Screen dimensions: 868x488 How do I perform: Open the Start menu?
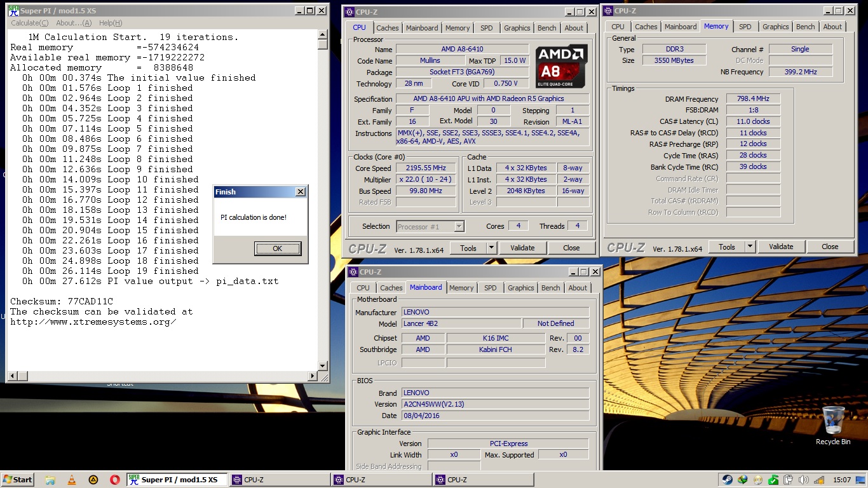pyautogui.click(x=18, y=480)
